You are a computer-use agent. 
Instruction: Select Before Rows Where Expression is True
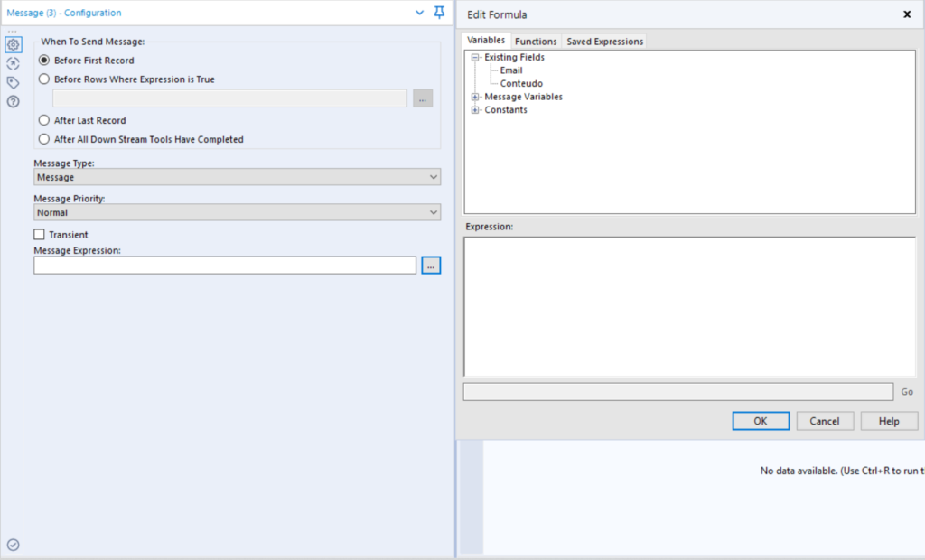[x=44, y=79]
